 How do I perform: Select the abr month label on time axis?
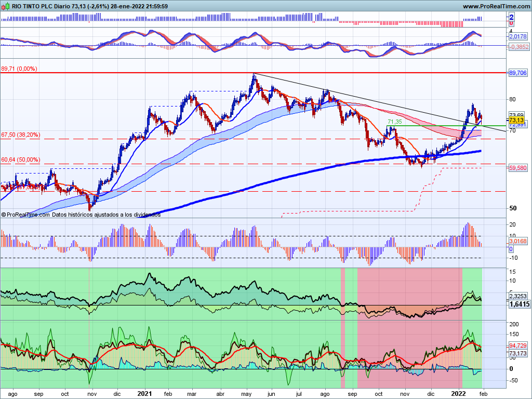click(220, 394)
